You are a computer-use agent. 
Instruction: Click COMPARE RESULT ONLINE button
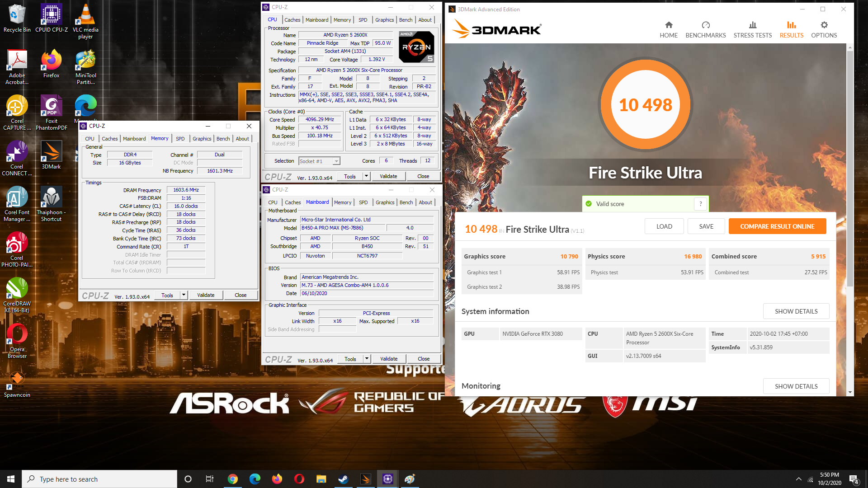(x=777, y=226)
